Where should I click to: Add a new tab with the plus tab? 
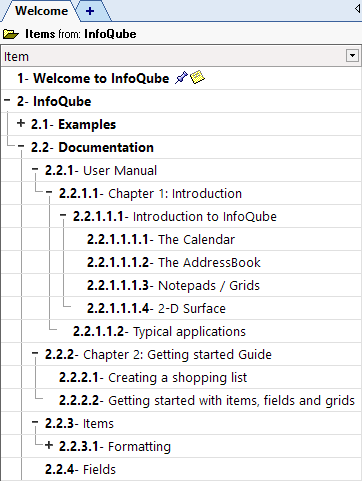tap(90, 11)
